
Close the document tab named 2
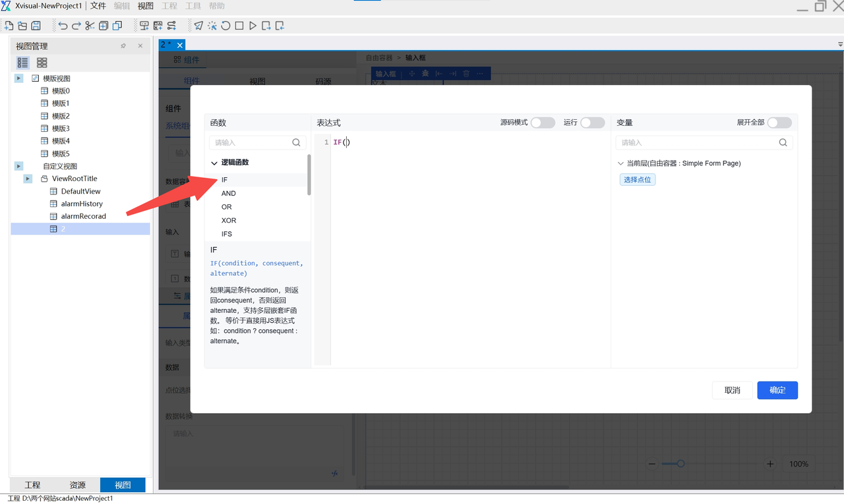179,45
